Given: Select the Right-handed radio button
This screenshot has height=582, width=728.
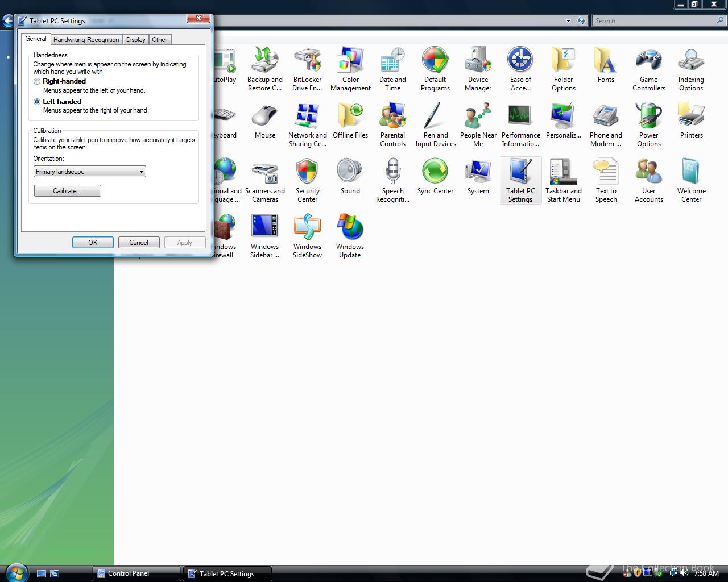Looking at the screenshot, I should (x=37, y=81).
